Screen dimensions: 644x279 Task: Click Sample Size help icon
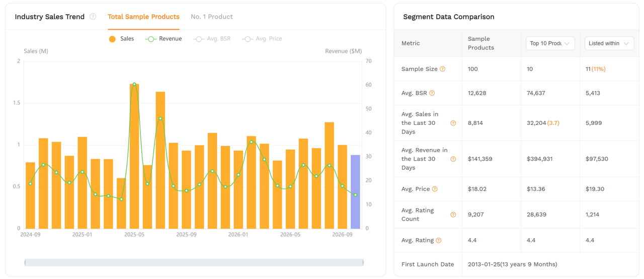coord(443,69)
